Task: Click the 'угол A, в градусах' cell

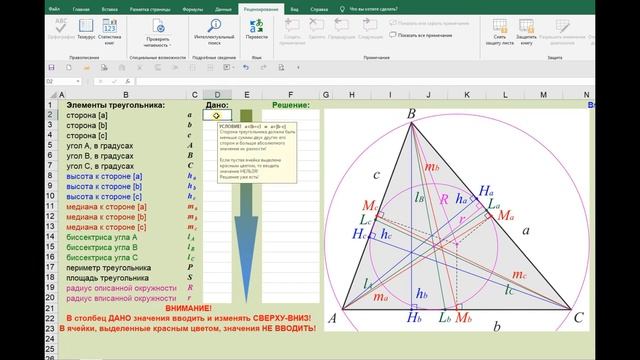Action: (100, 146)
